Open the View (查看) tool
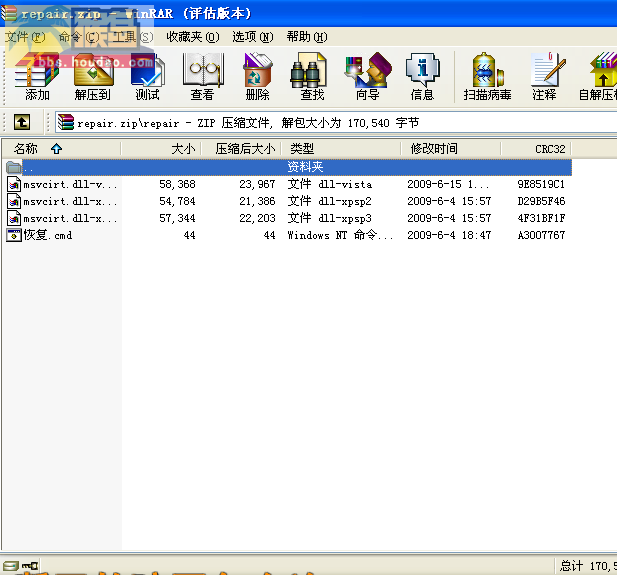Screen dimensions: 617x575 click(203, 76)
